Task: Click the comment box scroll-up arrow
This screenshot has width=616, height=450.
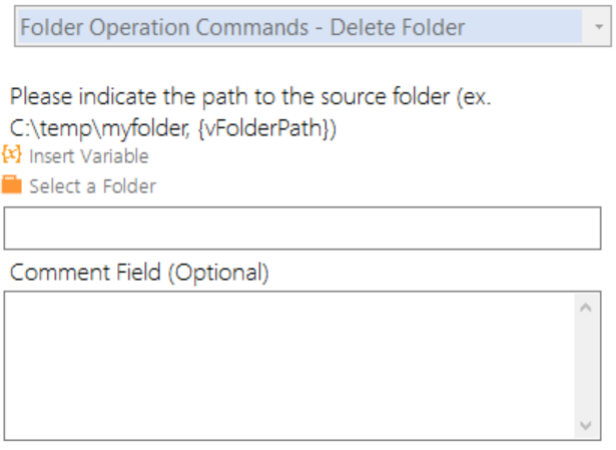Action: click(x=585, y=308)
